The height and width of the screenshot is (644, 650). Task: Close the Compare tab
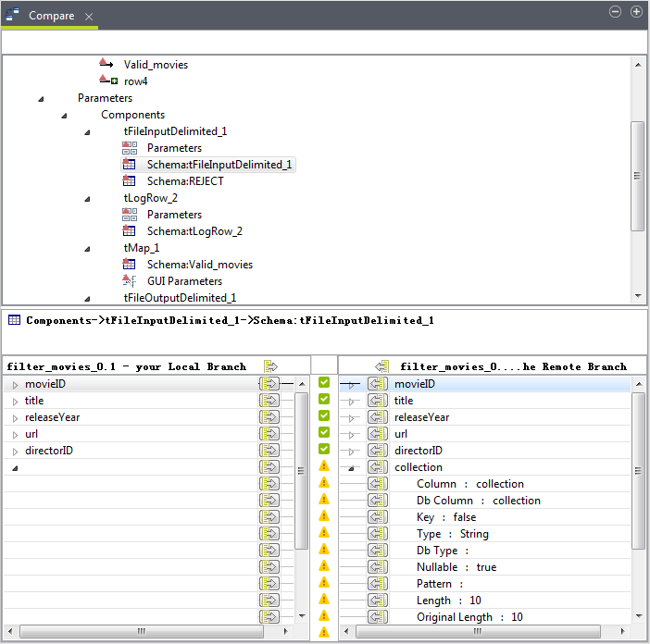click(x=89, y=18)
